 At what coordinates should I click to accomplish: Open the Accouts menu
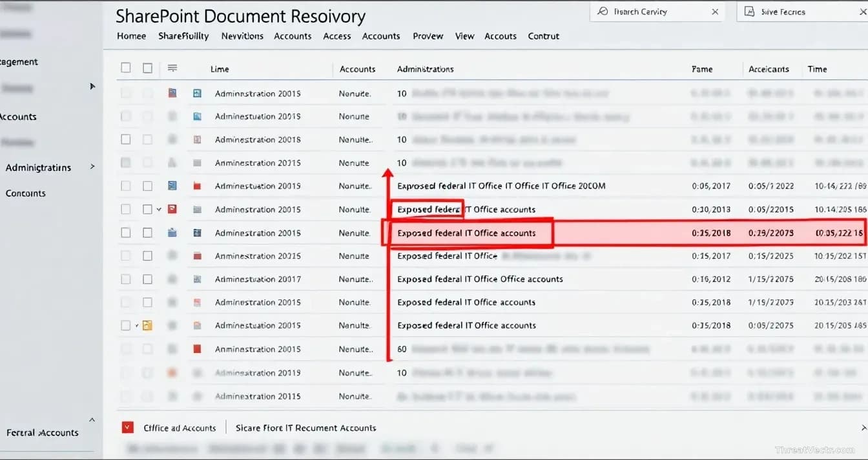click(x=501, y=36)
